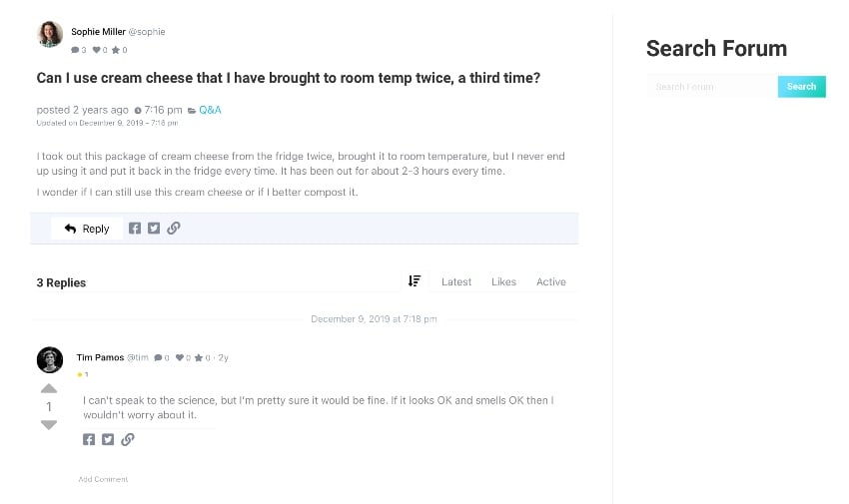849x504 pixels.
Task: Sort replies by Likes
Action: [x=503, y=282]
